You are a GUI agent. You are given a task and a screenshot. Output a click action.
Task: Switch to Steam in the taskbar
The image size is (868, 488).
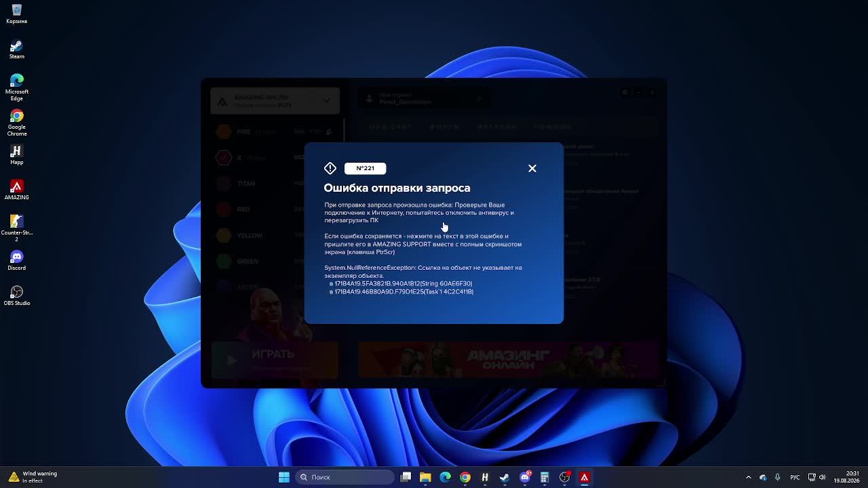point(505,477)
